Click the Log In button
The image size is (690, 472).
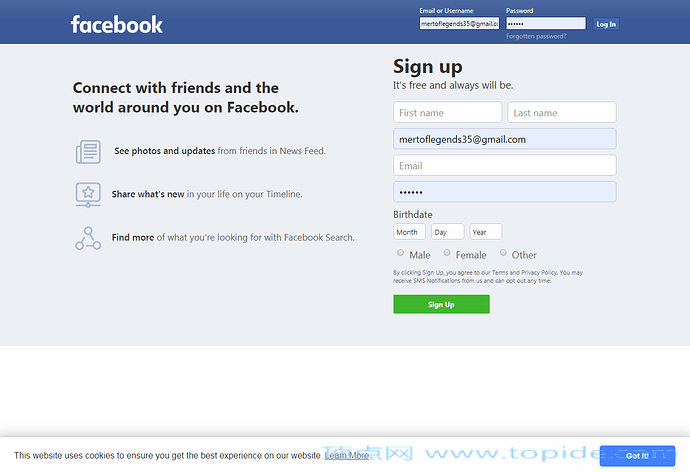(606, 24)
